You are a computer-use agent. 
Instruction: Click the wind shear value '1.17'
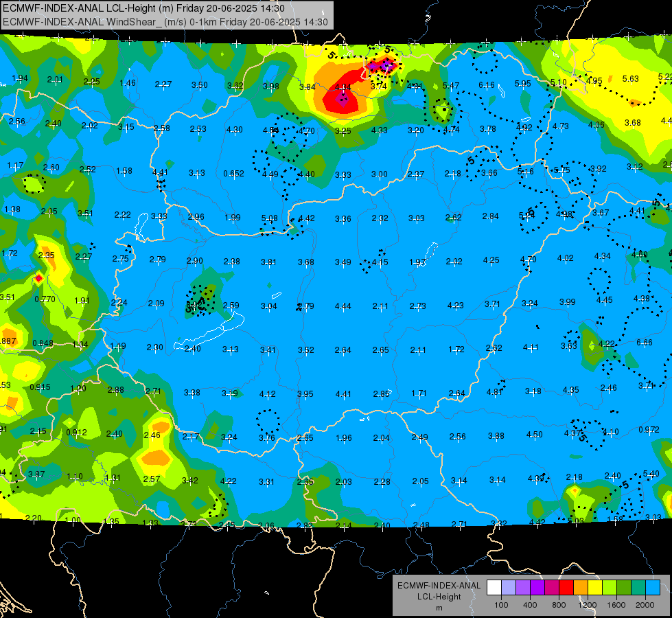(x=15, y=165)
